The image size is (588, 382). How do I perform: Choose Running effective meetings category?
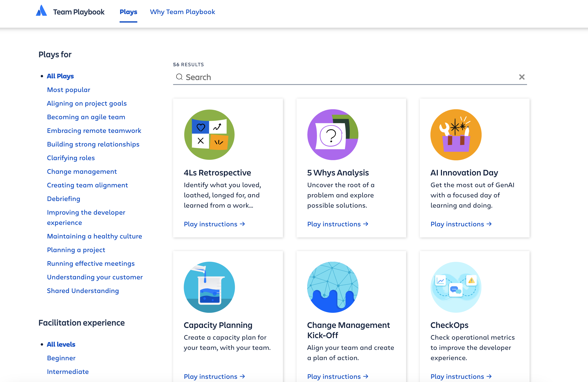pos(91,264)
